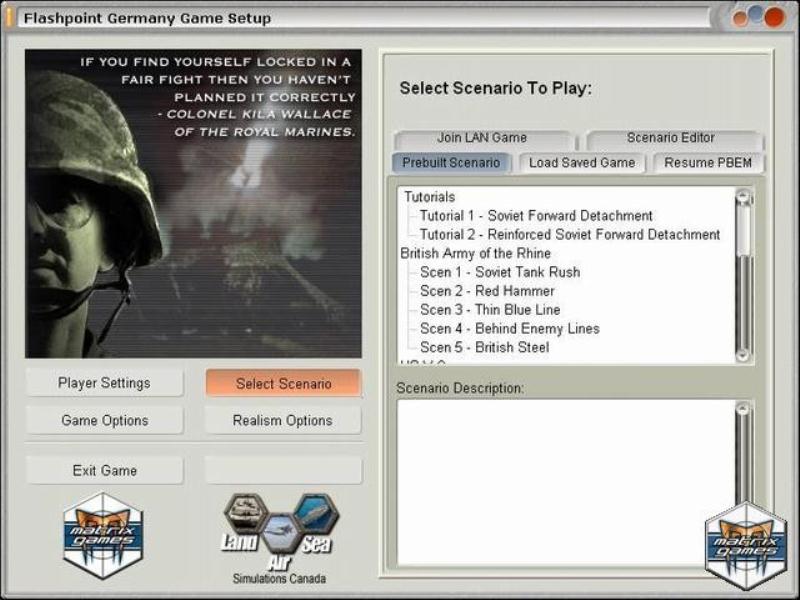The width and height of the screenshot is (800, 600).
Task: Select the Tutorials group in scenario tree
Action: [x=429, y=197]
